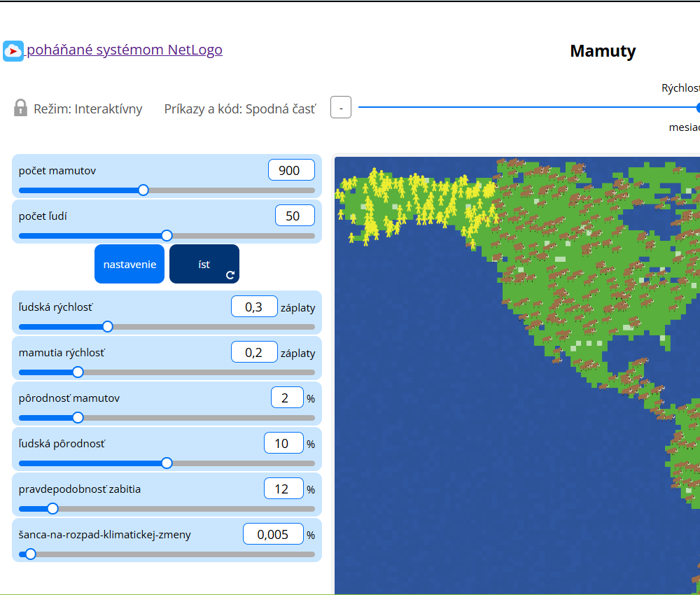Edit the počet ľudí value field 50
The image size is (700, 595).
[295, 216]
